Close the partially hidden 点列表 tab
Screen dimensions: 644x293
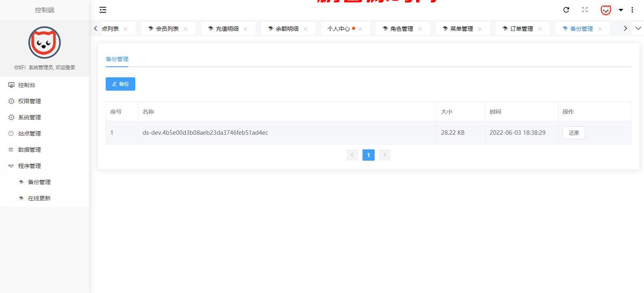pos(126,29)
